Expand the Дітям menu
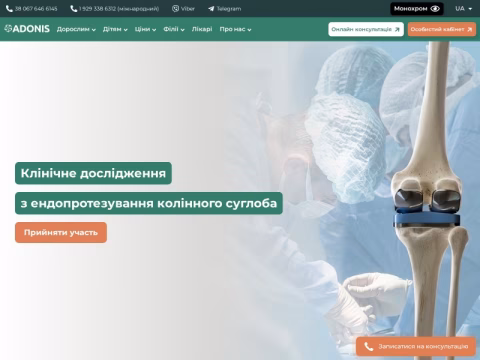The height and width of the screenshot is (360, 480). pyautogui.click(x=115, y=29)
